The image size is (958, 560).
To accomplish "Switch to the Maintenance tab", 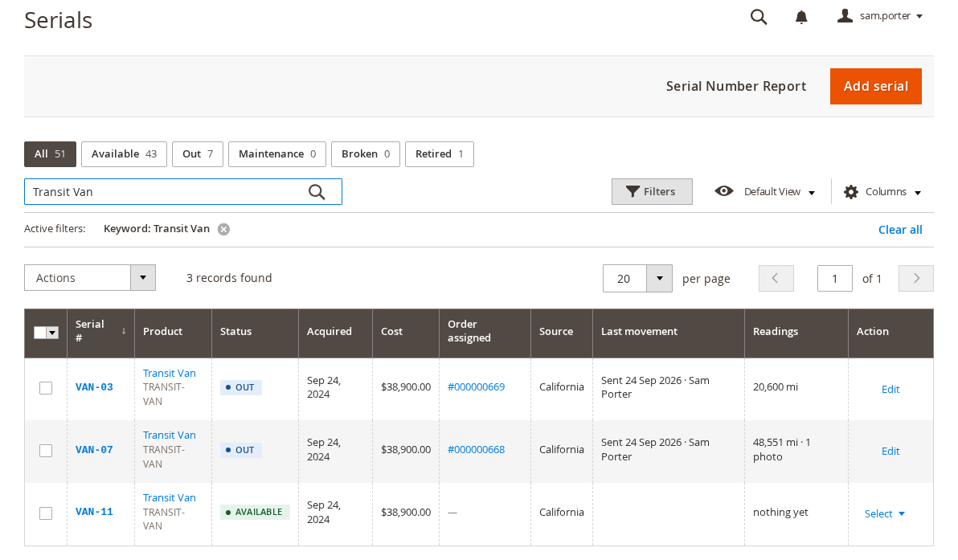I will pyautogui.click(x=276, y=154).
